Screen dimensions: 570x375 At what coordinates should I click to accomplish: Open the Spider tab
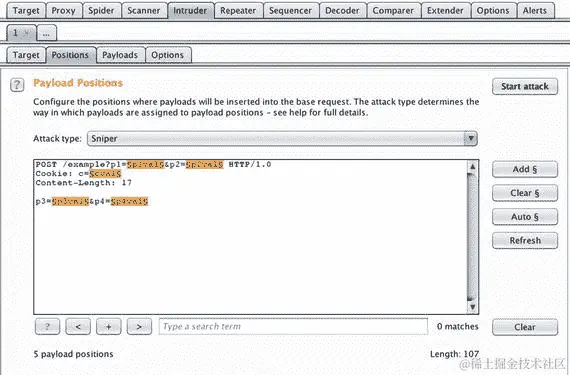point(101,11)
